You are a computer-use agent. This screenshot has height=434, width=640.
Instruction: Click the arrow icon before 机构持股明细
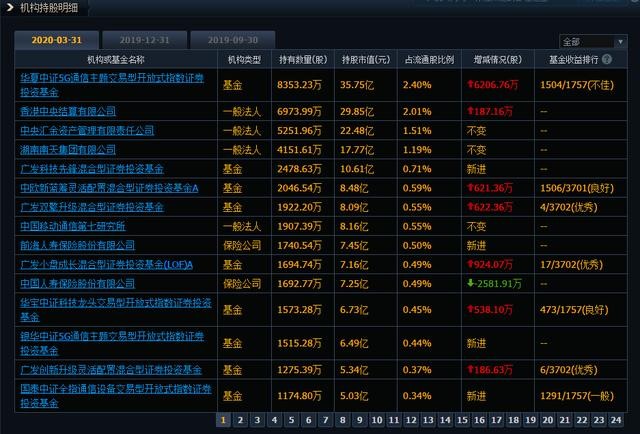[10, 7]
